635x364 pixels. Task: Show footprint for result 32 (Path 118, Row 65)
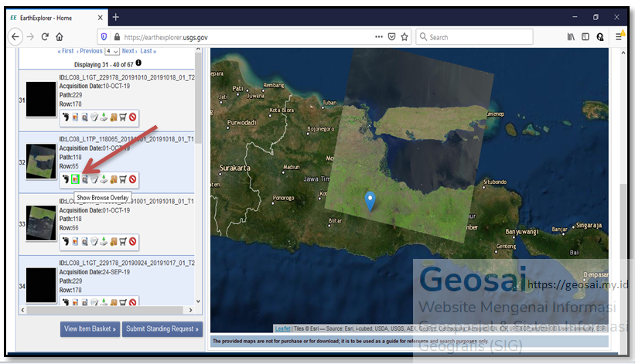66,179
